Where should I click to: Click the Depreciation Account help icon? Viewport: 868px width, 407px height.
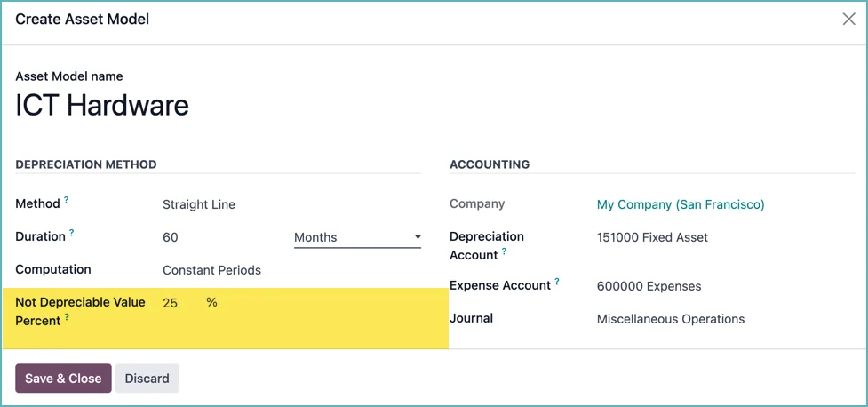pyautogui.click(x=504, y=251)
